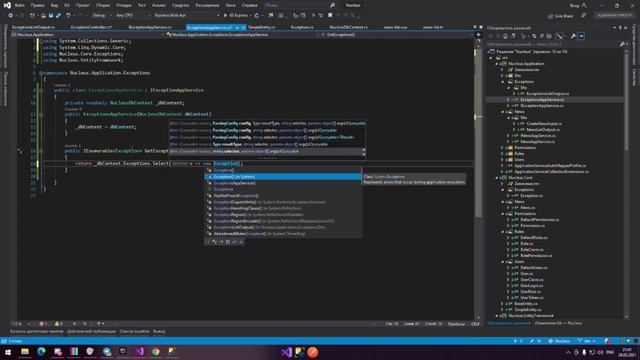Click the orange round icon in the taskbar center

(x=313, y=352)
